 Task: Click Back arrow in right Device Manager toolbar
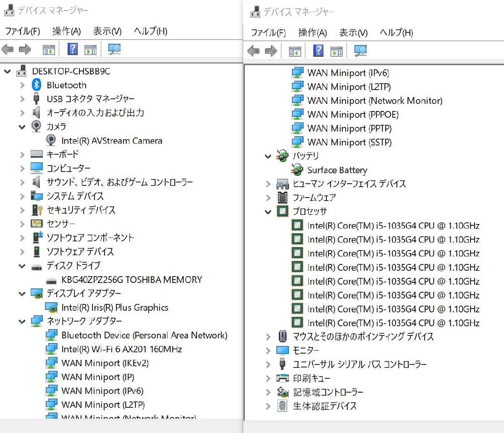pyautogui.click(x=253, y=51)
